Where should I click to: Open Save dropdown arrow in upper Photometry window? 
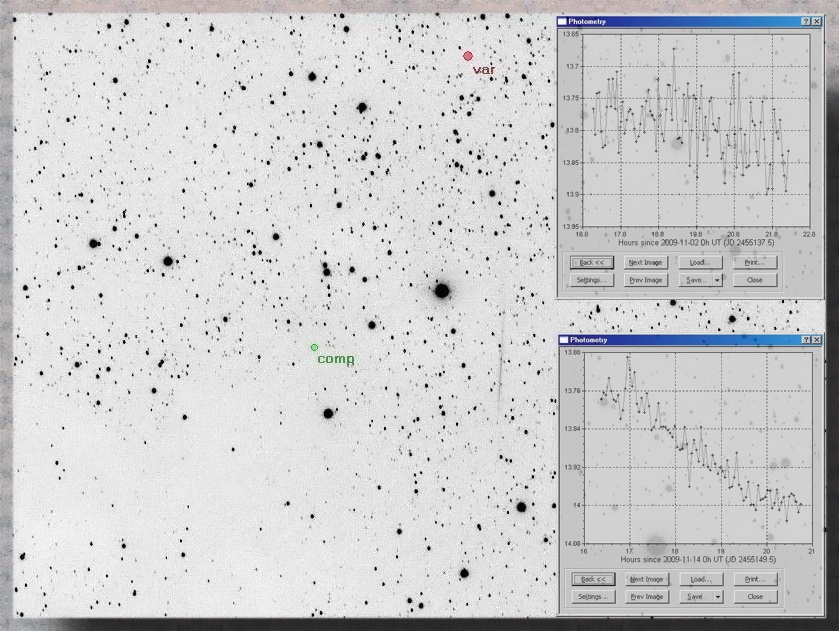717,280
